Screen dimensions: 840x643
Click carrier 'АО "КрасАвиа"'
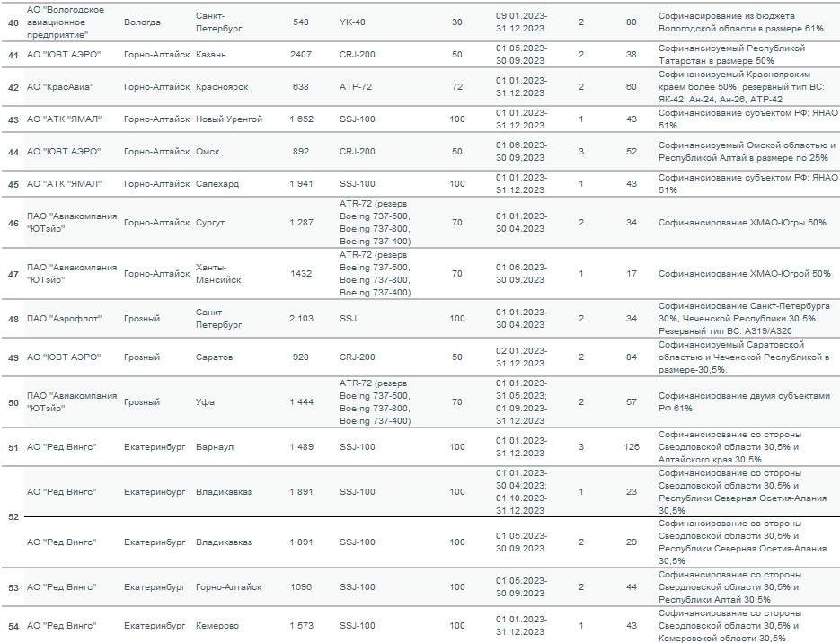click(x=60, y=87)
